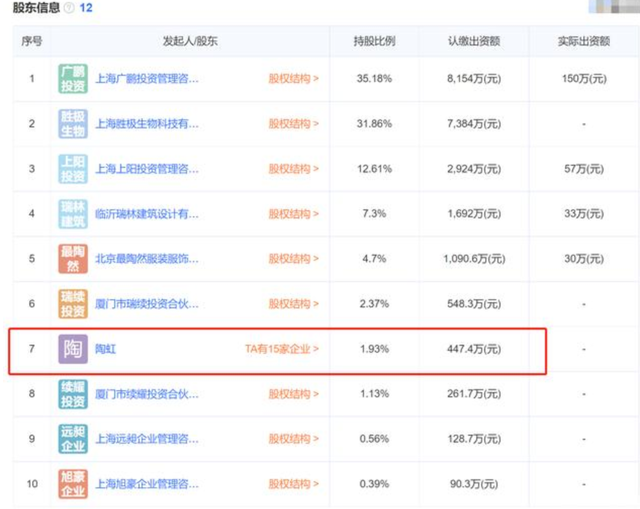
Task: Open the 陶虹 shareholder profile
Action: coord(106,349)
